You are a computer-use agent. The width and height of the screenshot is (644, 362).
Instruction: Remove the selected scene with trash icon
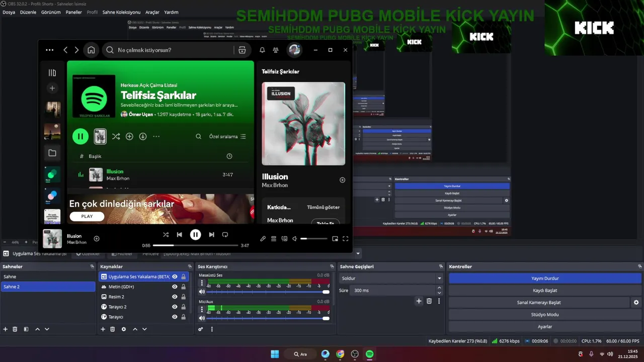15,329
